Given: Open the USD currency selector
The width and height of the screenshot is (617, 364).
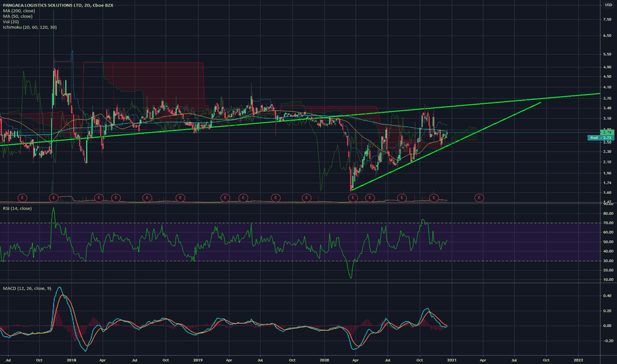Looking at the screenshot, I should [x=608, y=5].
